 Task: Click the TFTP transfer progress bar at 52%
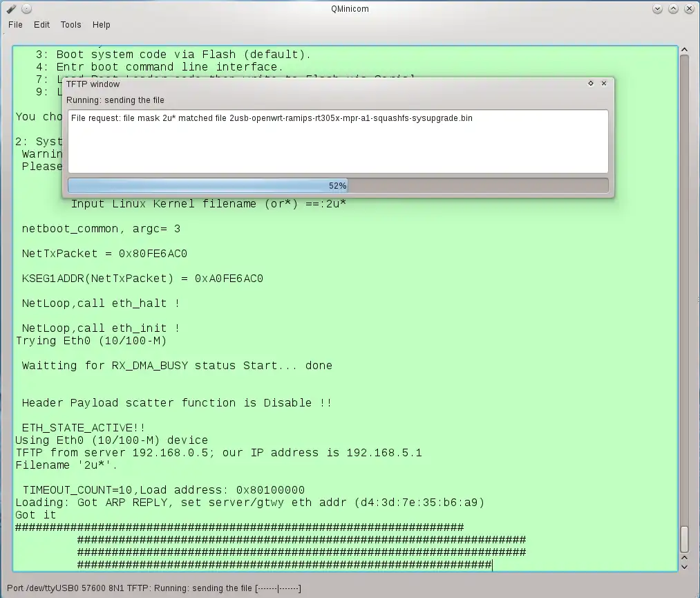(338, 185)
